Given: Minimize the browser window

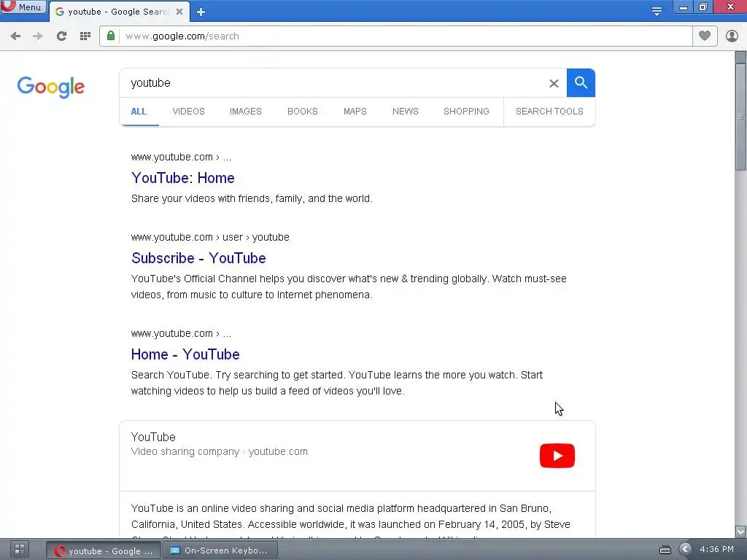Looking at the screenshot, I should point(684,7).
